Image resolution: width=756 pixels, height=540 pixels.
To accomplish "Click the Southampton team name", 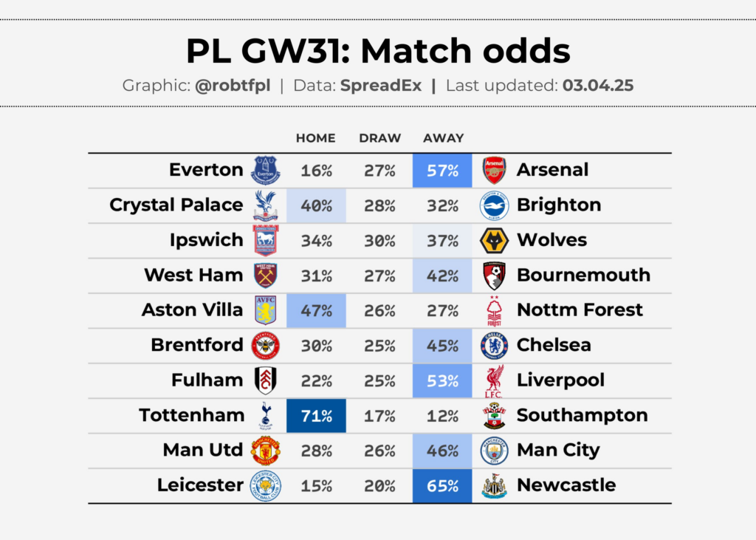I will (582, 415).
